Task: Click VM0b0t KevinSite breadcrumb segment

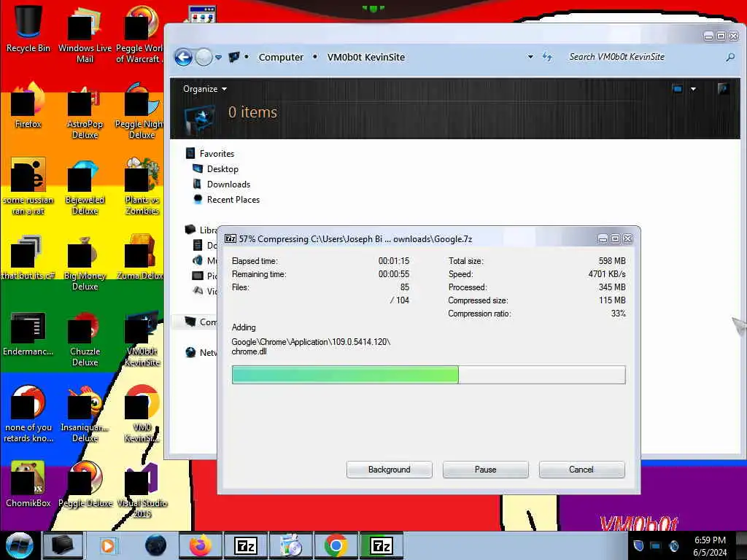Action: [x=366, y=57]
